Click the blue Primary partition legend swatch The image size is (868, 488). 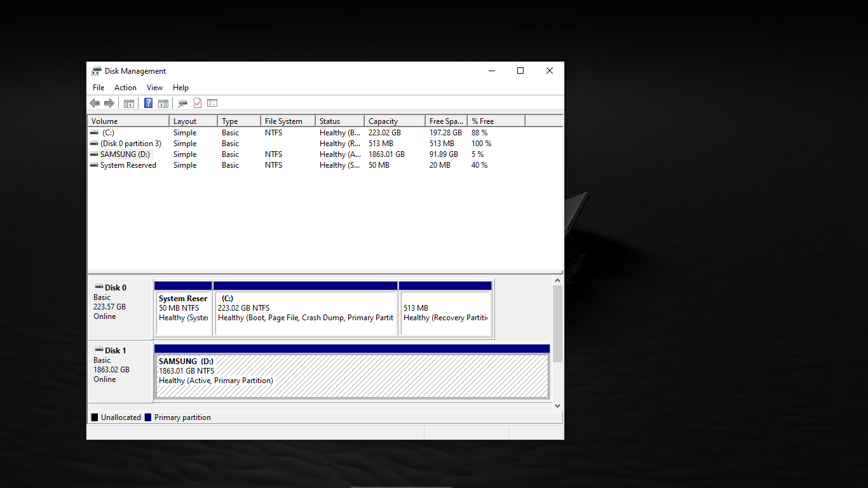[148, 417]
